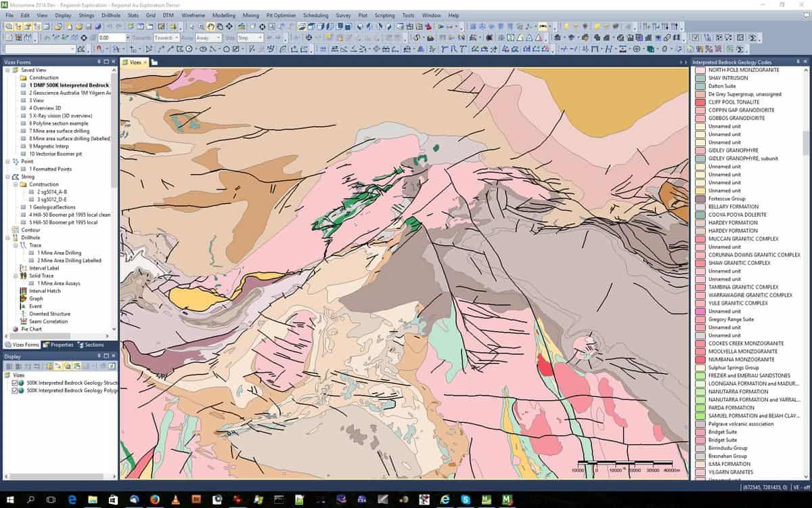Image resolution: width=812 pixels, height=508 pixels.
Task: Toggle 500K Bedrock Geology Polygon layer
Action: pos(15,390)
